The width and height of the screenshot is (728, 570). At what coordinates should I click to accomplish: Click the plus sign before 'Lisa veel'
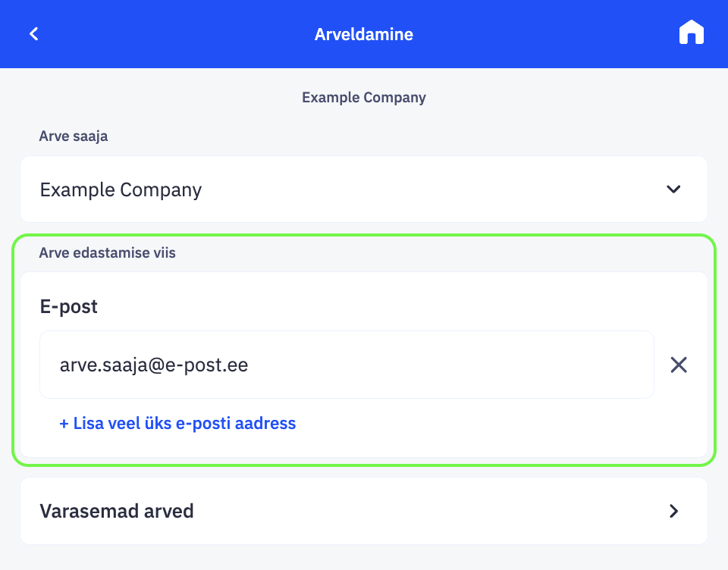(x=64, y=424)
